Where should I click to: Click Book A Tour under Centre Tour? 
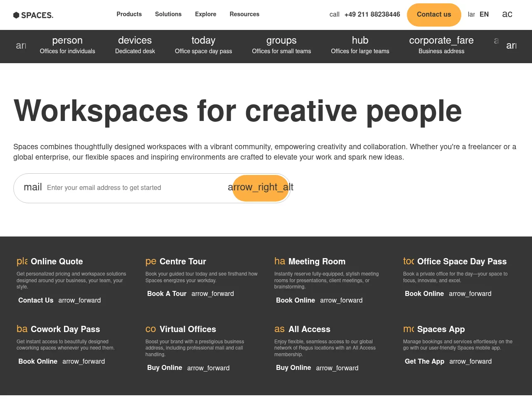(167, 293)
